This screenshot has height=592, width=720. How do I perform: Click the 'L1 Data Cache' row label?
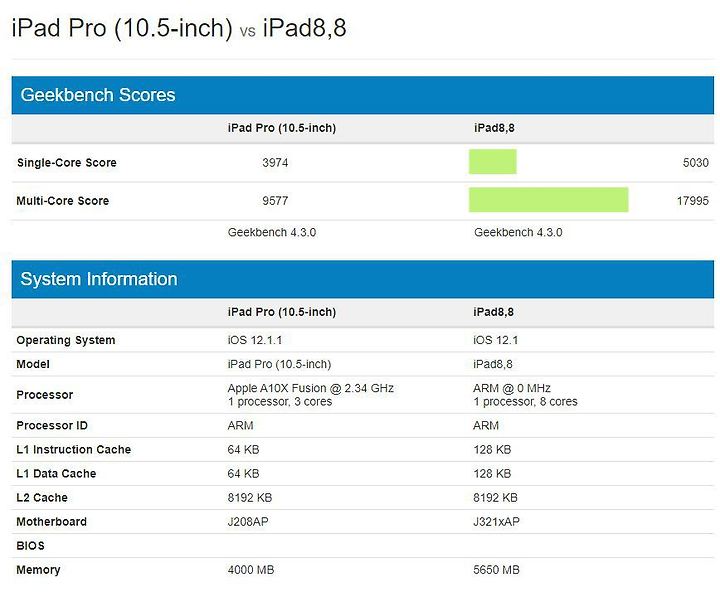[56, 474]
